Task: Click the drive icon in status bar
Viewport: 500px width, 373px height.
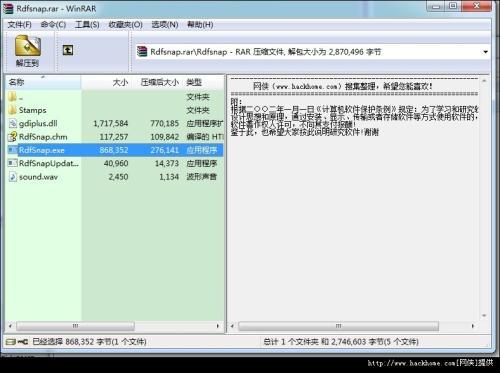Action: point(11,341)
